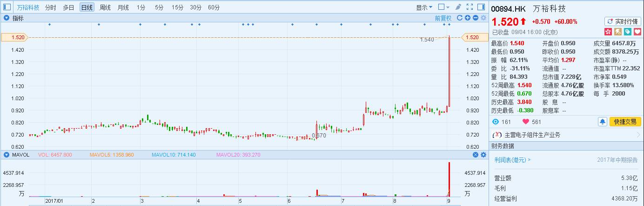Open the 显示 display dropdown
The width and height of the screenshot is (644, 206).
tap(424, 7)
